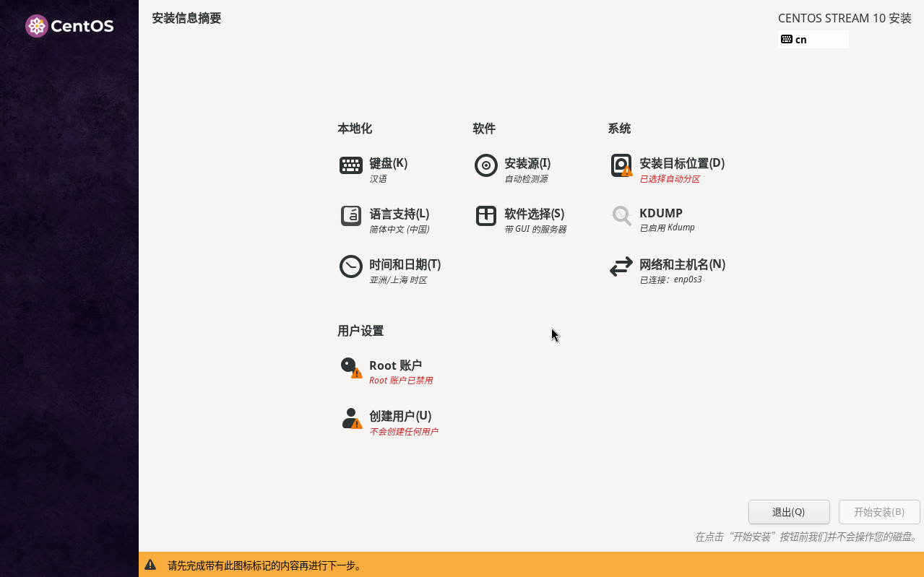Click the 已启用 Kdump text
The height and width of the screenshot is (577, 924).
(667, 227)
